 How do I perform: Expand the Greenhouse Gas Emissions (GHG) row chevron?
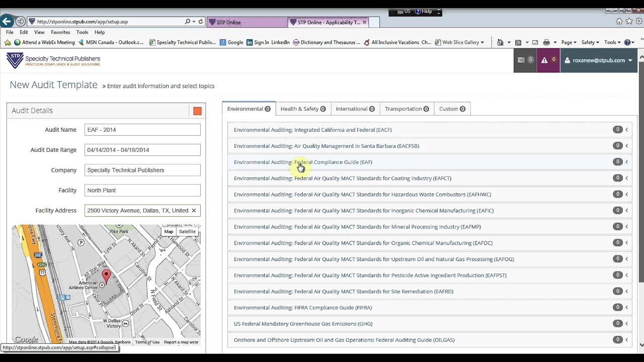click(x=626, y=323)
